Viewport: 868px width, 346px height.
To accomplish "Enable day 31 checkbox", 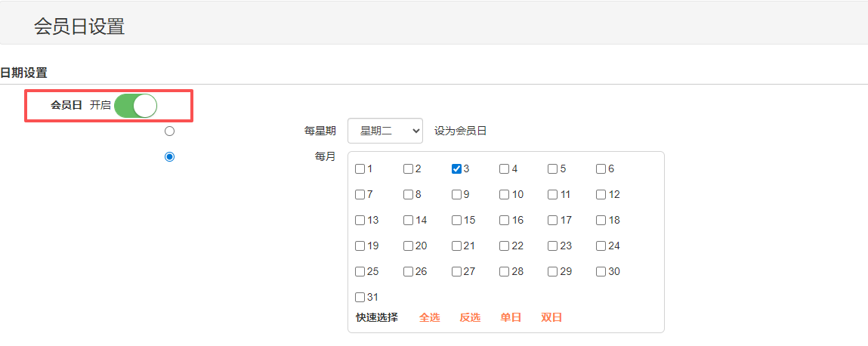I will (360, 298).
